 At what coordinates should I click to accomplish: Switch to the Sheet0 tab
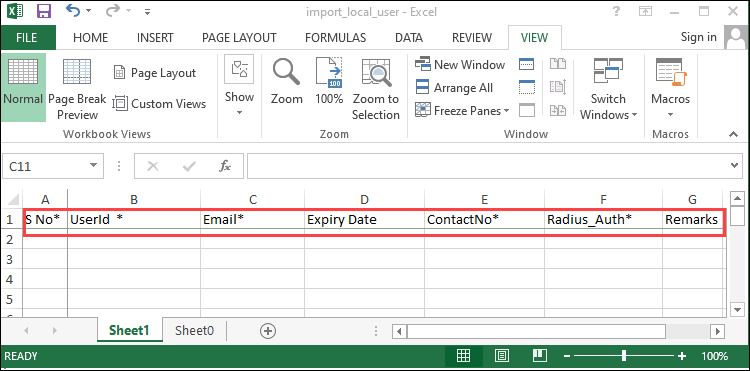pyautogui.click(x=194, y=330)
